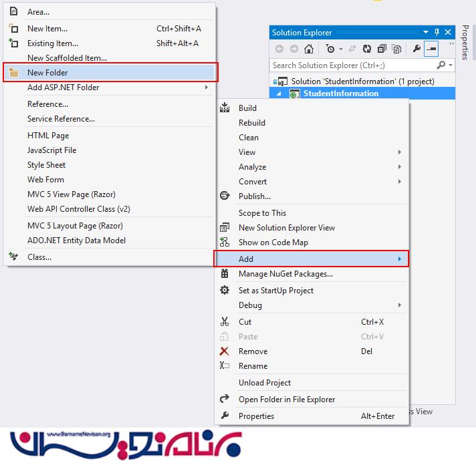The image size is (476, 461).
Task: Click the Search Solution Explorer input field
Action: coord(351,65)
